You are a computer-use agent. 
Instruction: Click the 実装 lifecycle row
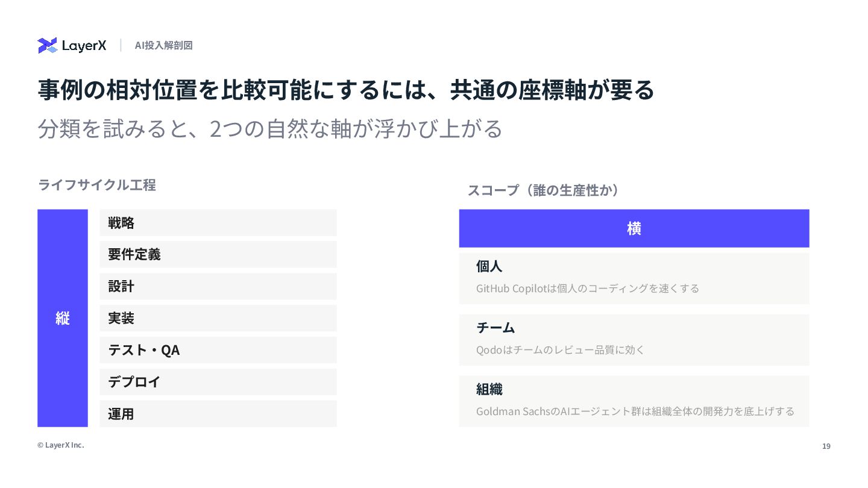[x=218, y=318]
